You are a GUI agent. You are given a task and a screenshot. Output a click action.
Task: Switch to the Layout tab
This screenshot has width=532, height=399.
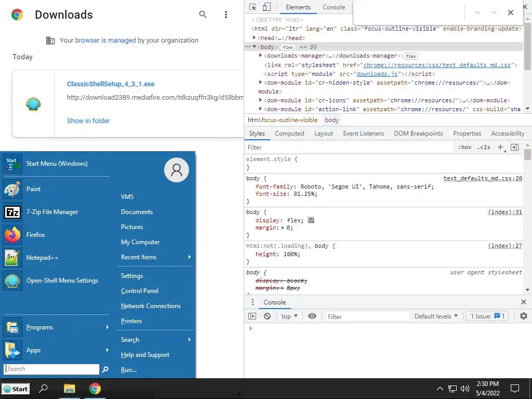pyautogui.click(x=324, y=134)
